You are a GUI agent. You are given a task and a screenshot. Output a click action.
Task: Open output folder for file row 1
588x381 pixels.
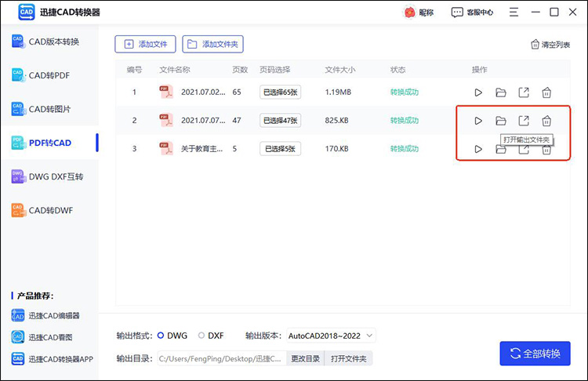coord(501,93)
